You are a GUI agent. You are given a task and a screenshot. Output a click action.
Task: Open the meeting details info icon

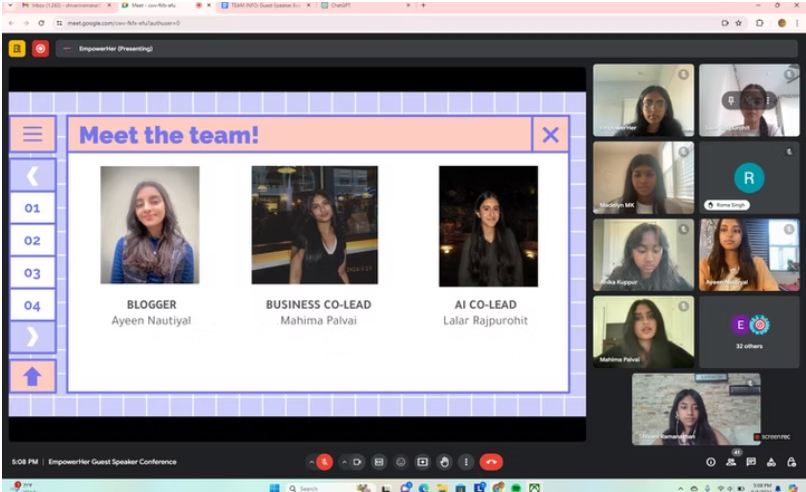click(711, 462)
